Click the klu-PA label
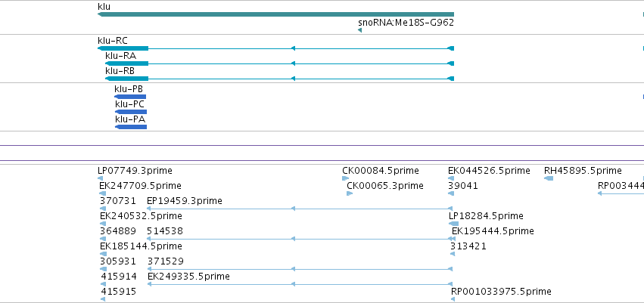The image size is (644, 303). click(x=130, y=119)
